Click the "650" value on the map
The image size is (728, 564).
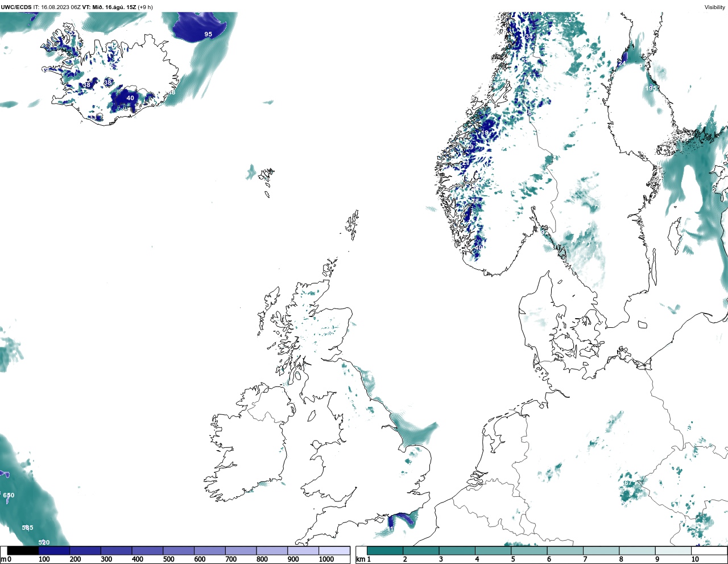point(9,495)
